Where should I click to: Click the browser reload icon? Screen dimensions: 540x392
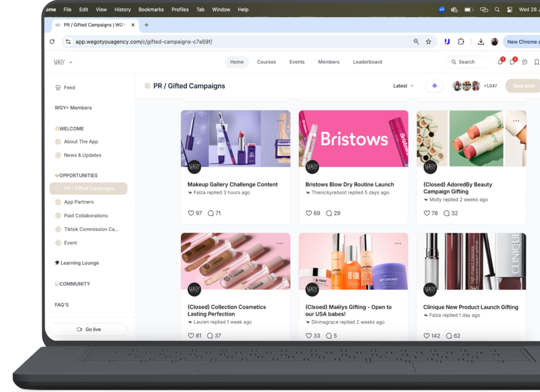click(52, 42)
